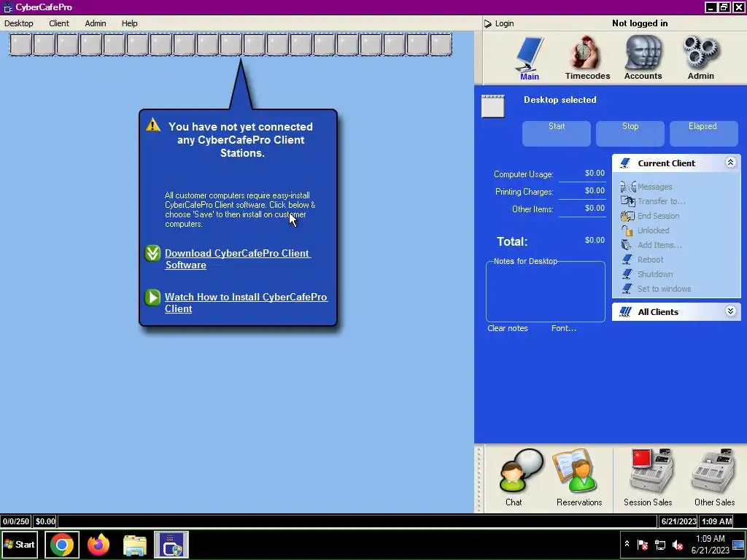Open File Explorer from taskbar
The height and width of the screenshot is (560, 747).
135,545
